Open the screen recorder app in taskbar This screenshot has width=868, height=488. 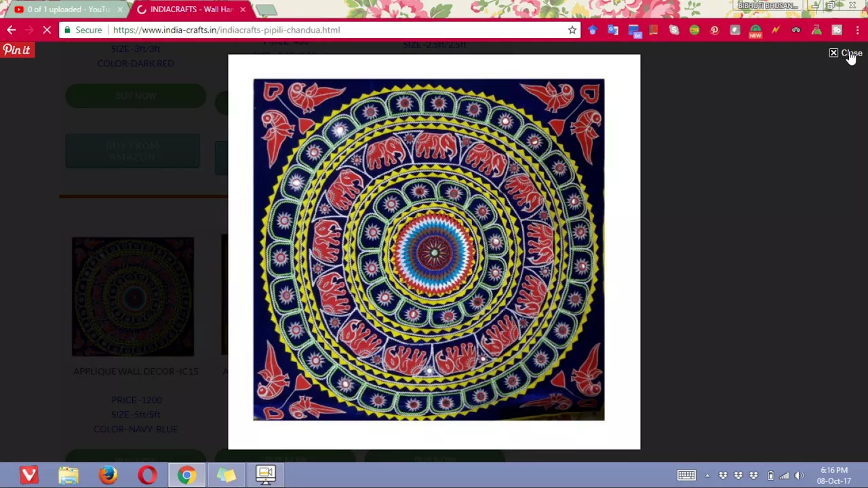pos(266,475)
